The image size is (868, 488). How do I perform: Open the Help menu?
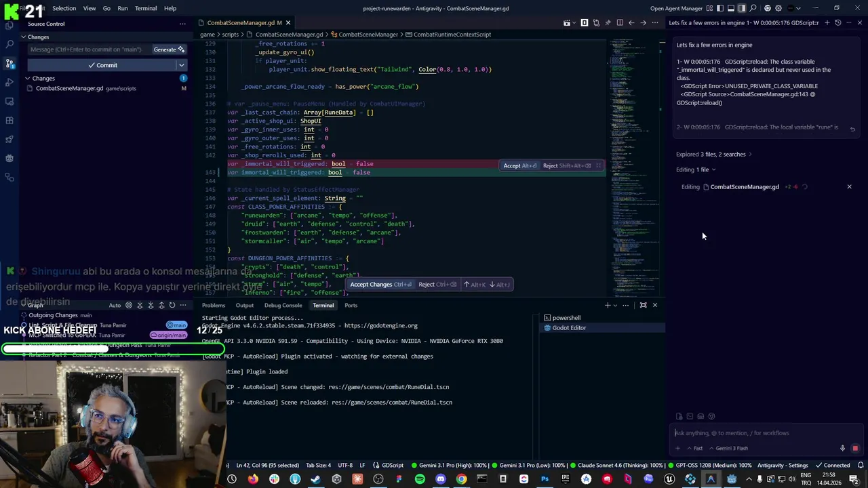[170, 8]
